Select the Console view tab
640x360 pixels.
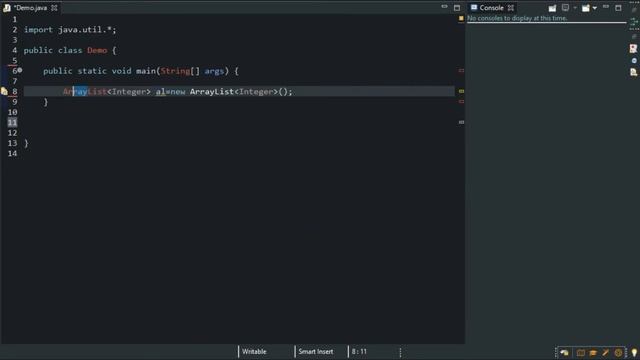[x=491, y=8]
